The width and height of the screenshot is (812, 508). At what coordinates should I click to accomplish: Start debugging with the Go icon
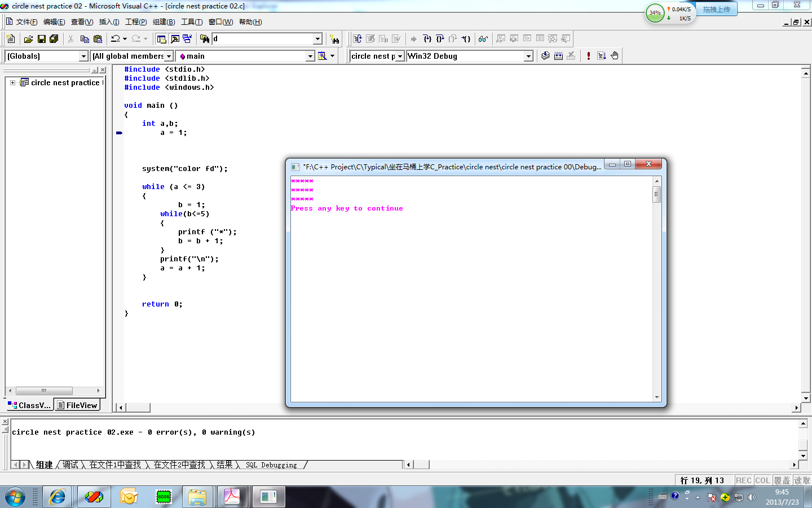[602, 56]
